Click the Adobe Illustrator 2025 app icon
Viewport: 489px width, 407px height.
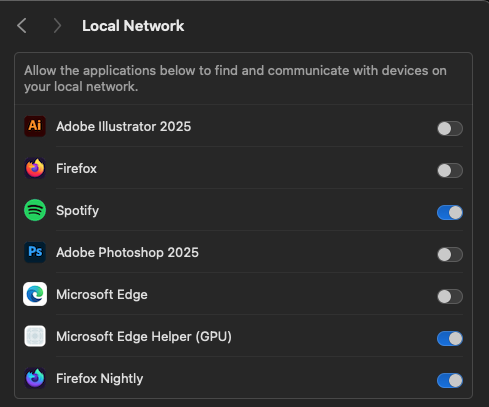click(x=35, y=126)
